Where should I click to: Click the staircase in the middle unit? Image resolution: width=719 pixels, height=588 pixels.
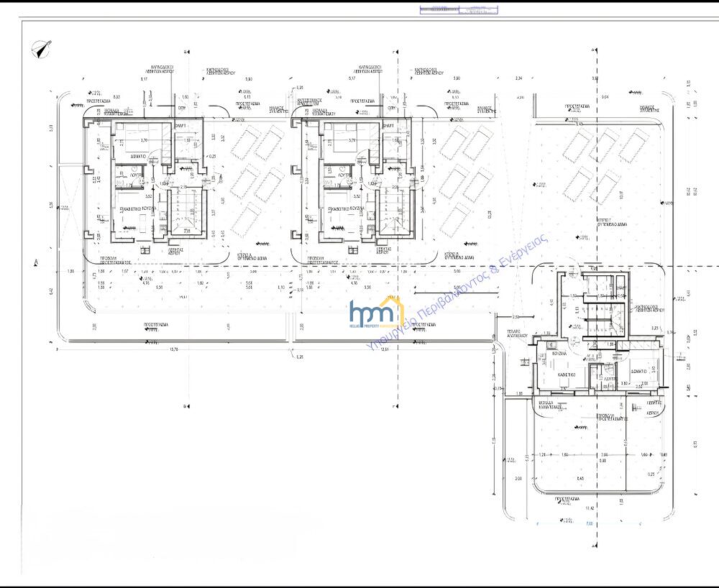(x=394, y=211)
